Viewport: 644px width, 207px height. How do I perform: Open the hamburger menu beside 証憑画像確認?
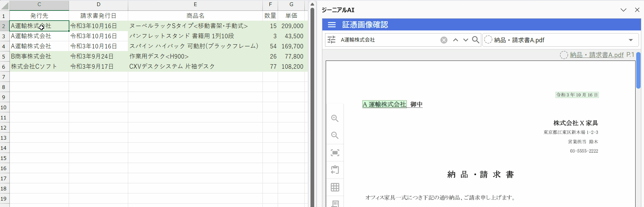click(332, 25)
